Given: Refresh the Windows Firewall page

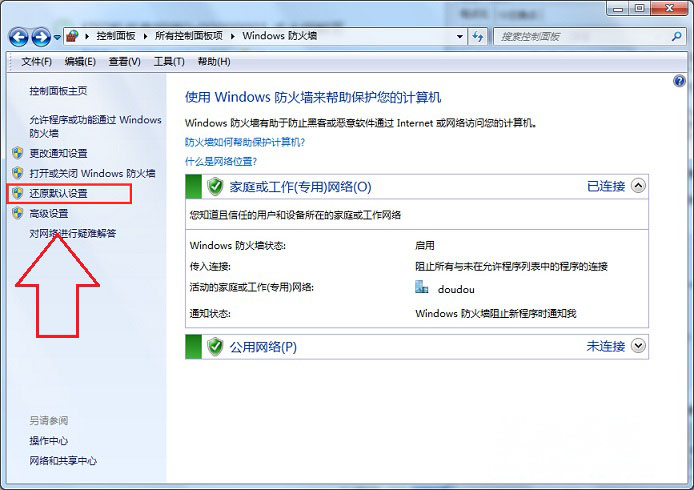Looking at the screenshot, I should (478, 36).
